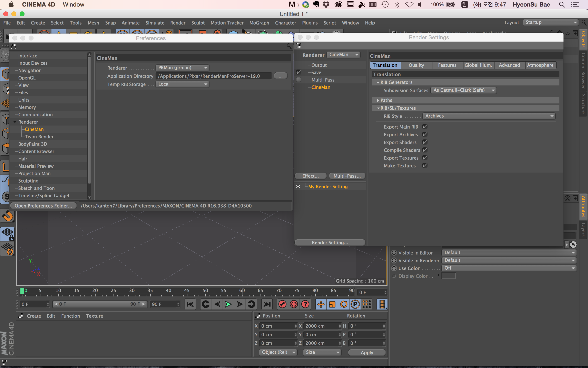Switch to Features tab
Screen dimensions: 588x368
447,65
